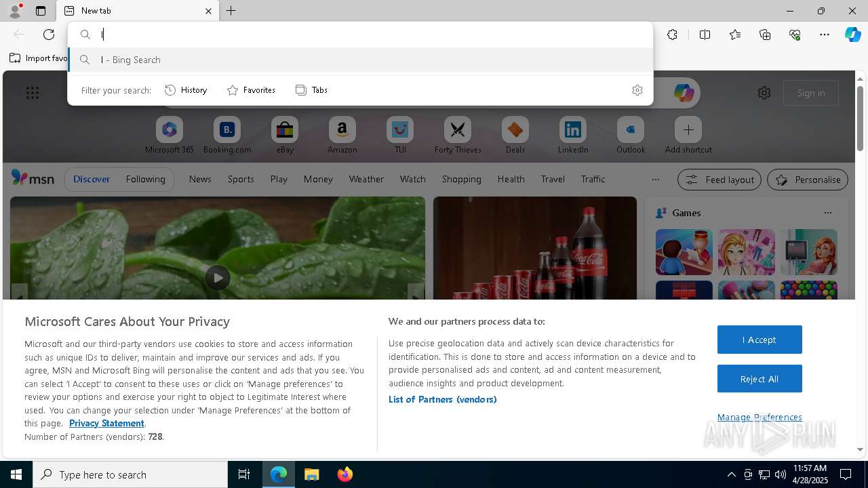This screenshot has width=868, height=488.
Task: Click Add shortcut plus tile
Action: tap(688, 136)
